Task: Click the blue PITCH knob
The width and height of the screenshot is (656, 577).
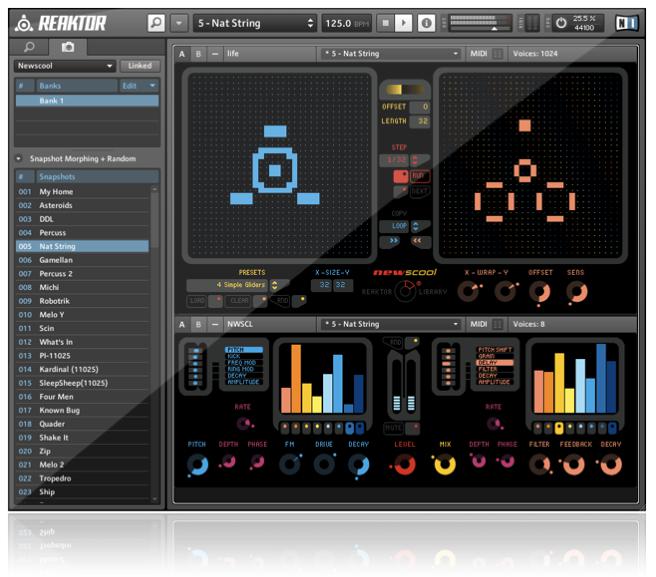Action: 198,464
